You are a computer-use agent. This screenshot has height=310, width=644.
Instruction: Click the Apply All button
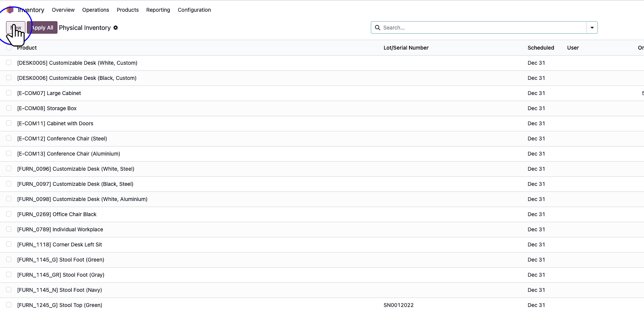pos(42,28)
